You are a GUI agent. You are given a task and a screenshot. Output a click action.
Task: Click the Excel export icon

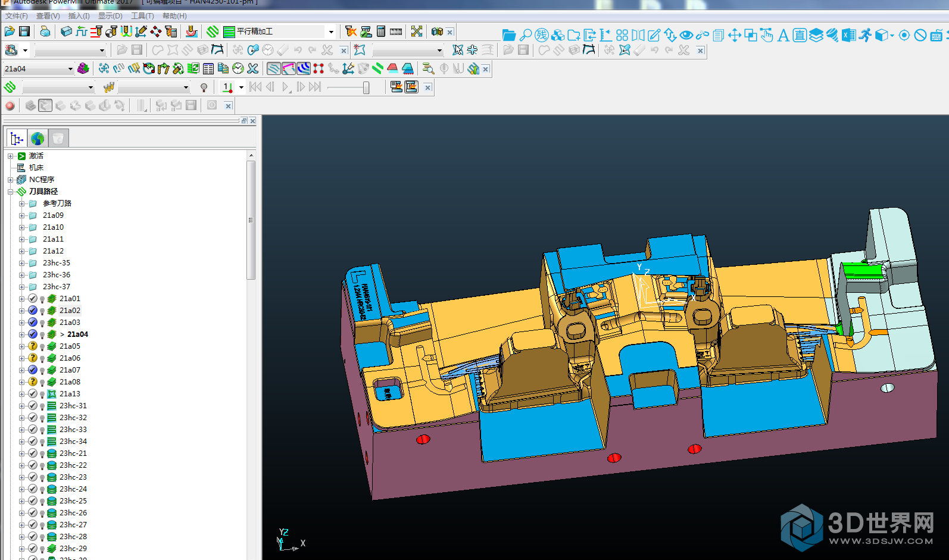click(848, 35)
